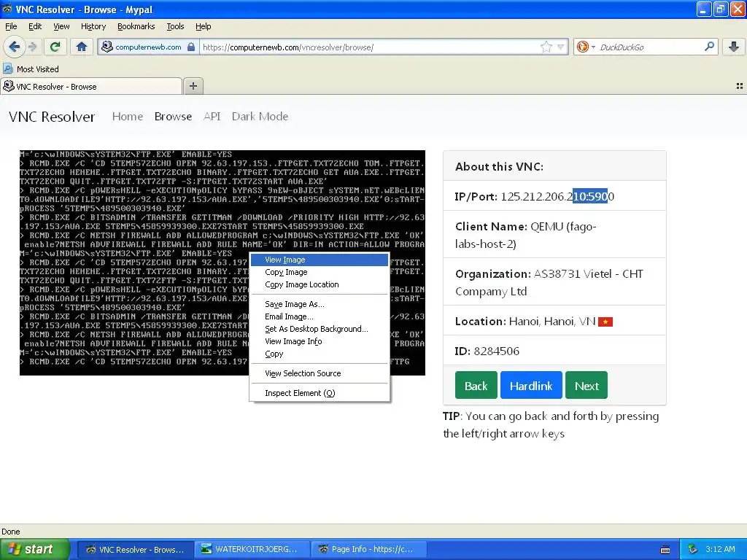Click the computernewb.com site identity icon

click(x=107, y=47)
